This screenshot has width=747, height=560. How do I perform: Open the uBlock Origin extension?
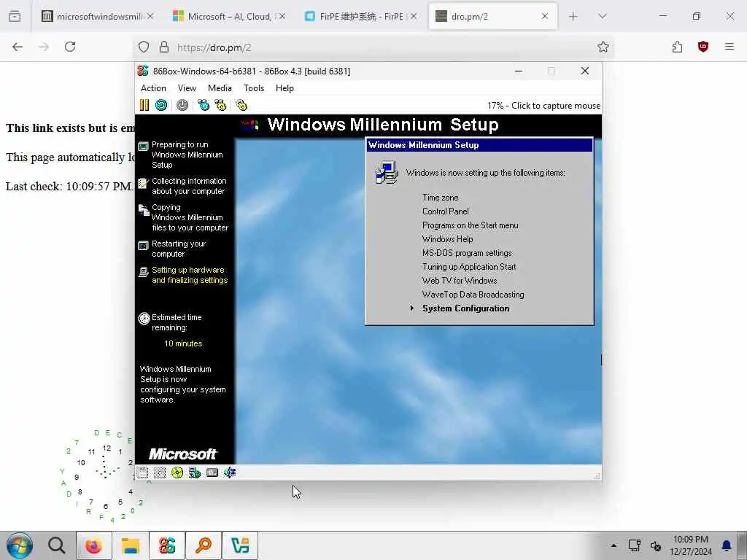point(703,47)
